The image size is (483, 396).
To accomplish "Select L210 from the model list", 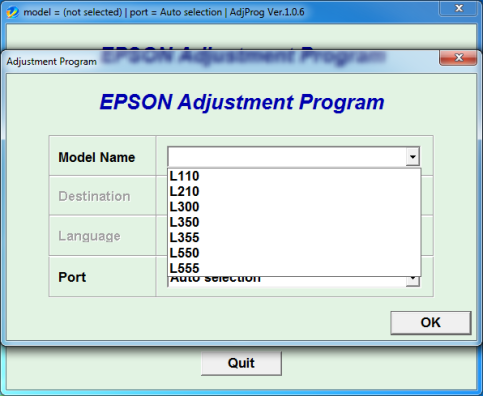I will click(x=294, y=191).
